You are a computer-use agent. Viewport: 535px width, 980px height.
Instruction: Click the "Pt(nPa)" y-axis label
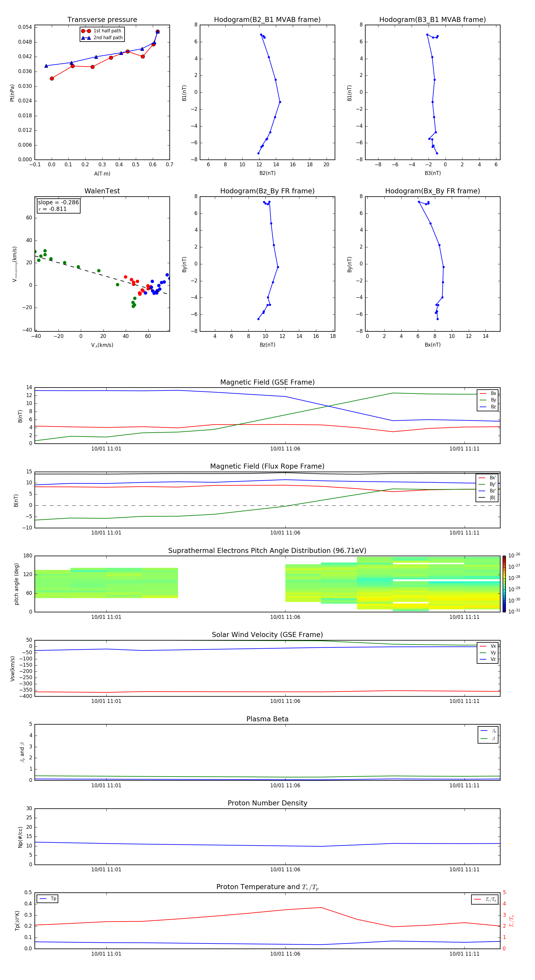12,93
